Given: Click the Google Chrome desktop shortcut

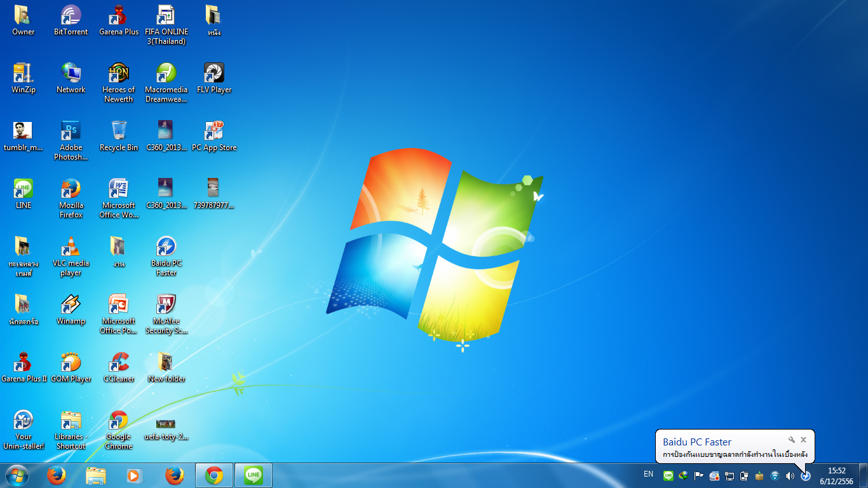Looking at the screenshot, I should pos(119,430).
